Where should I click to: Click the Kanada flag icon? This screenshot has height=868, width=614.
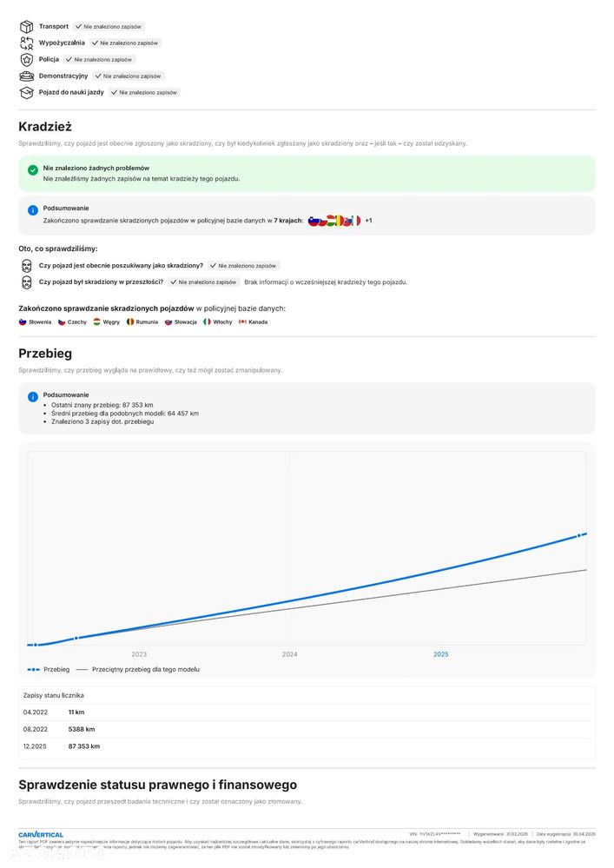pyautogui.click(x=242, y=321)
